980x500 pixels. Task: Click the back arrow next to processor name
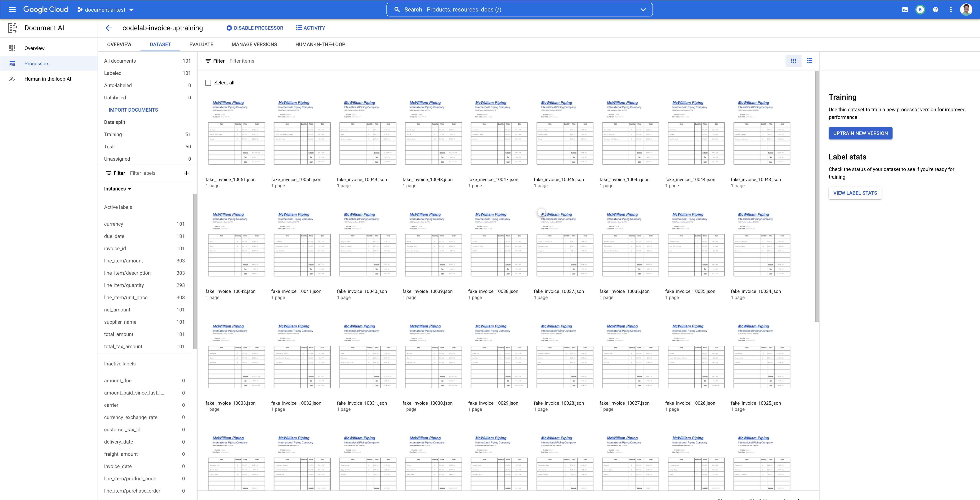pos(109,28)
